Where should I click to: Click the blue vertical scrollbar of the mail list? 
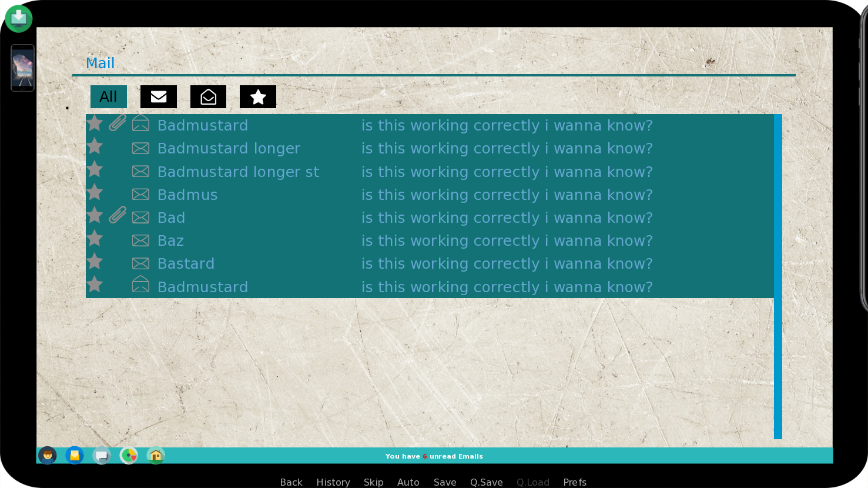778,276
